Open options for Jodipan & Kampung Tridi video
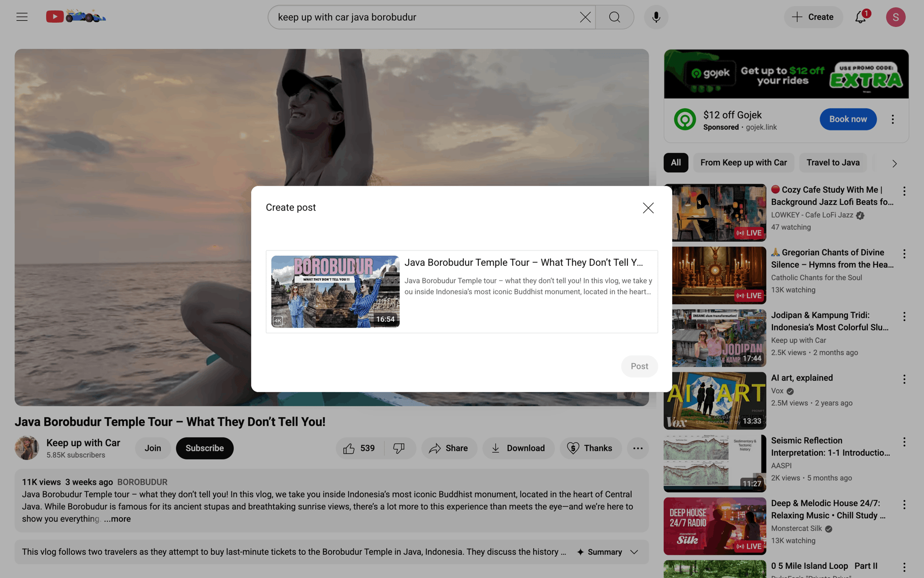 904,316
